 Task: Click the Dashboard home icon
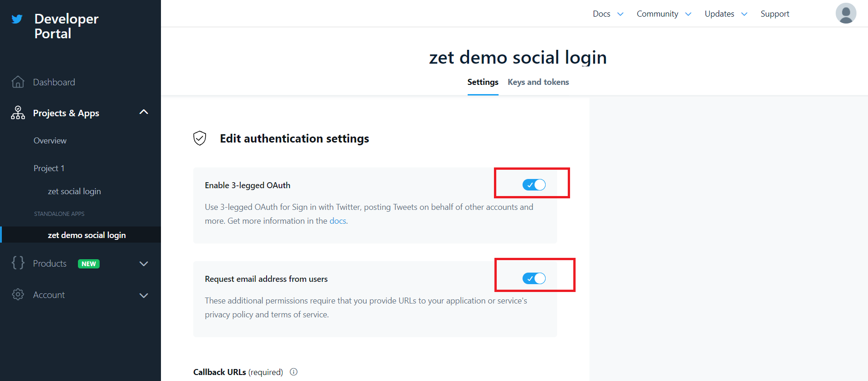[x=18, y=82]
